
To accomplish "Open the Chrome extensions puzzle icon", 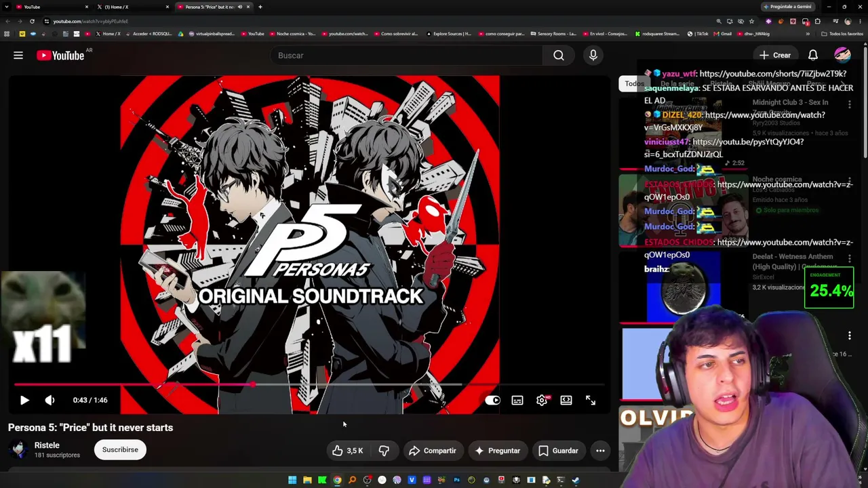I will pos(818,21).
